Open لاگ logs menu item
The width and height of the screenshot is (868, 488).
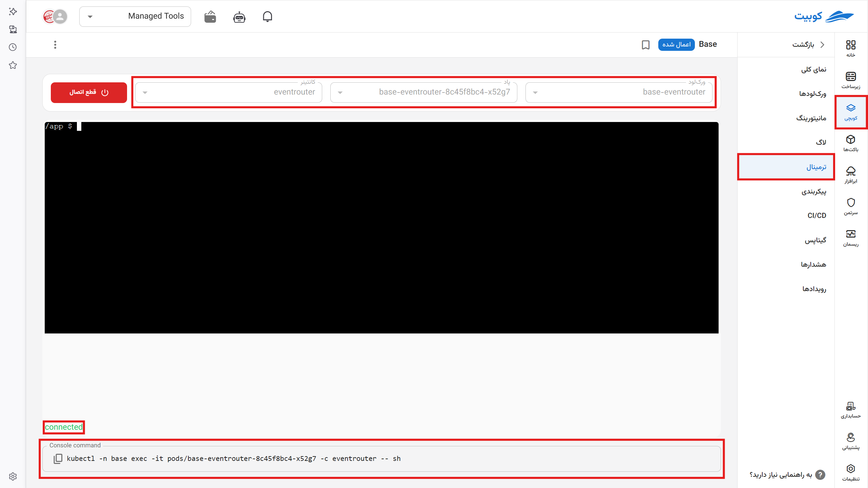[786, 143]
